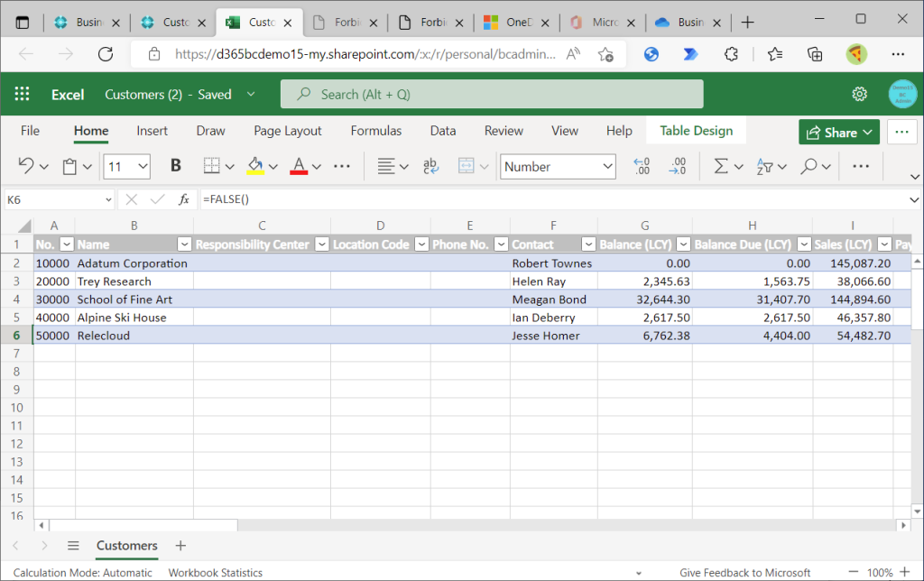Click Give Feedback to Microsoft
This screenshot has height=581, width=924.
[744, 573]
